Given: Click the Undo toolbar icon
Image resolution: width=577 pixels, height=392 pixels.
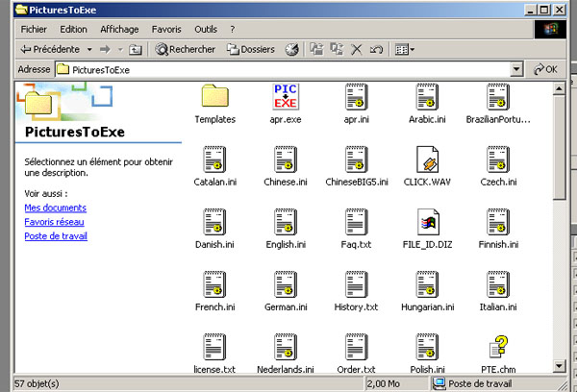Looking at the screenshot, I should click(x=376, y=49).
